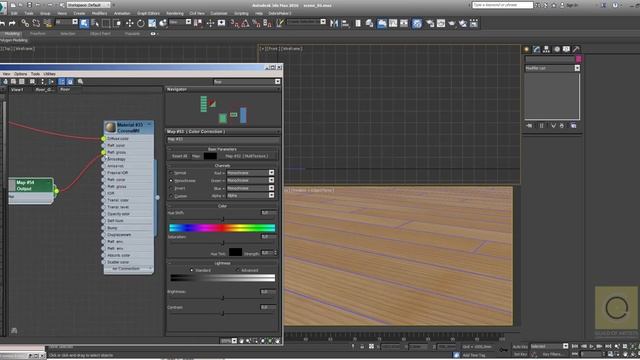Open Select by Name dialog icon
The image size is (640, 360).
click(95, 23)
